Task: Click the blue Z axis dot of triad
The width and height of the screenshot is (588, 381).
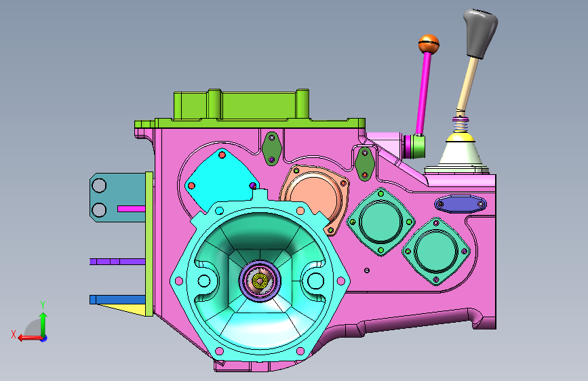Action: pyautogui.click(x=44, y=338)
